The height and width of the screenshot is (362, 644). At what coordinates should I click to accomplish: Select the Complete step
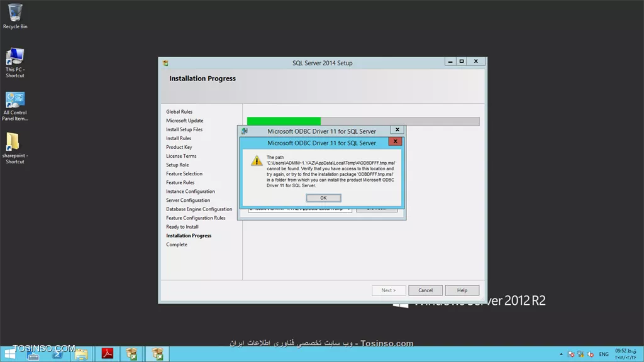click(x=177, y=244)
